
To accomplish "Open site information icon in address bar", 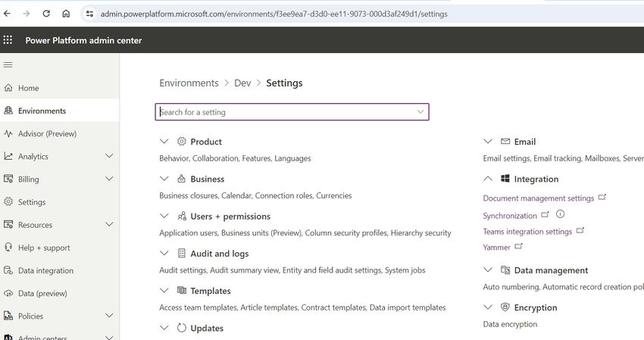I will (89, 14).
